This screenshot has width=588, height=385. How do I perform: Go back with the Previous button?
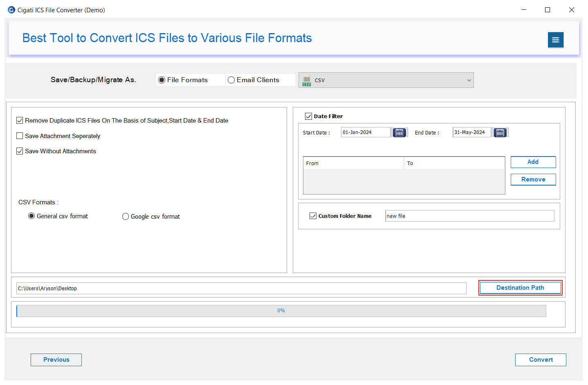coord(56,360)
